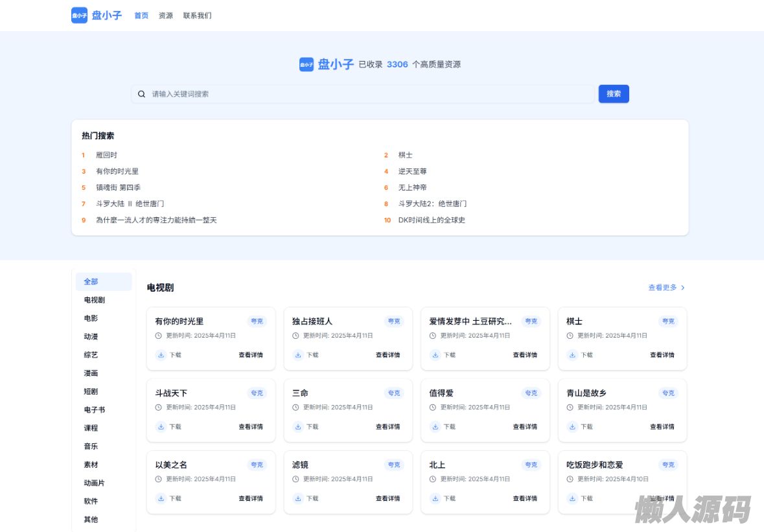Select the 课程 category in sidebar
The height and width of the screenshot is (532, 764).
[104, 428]
